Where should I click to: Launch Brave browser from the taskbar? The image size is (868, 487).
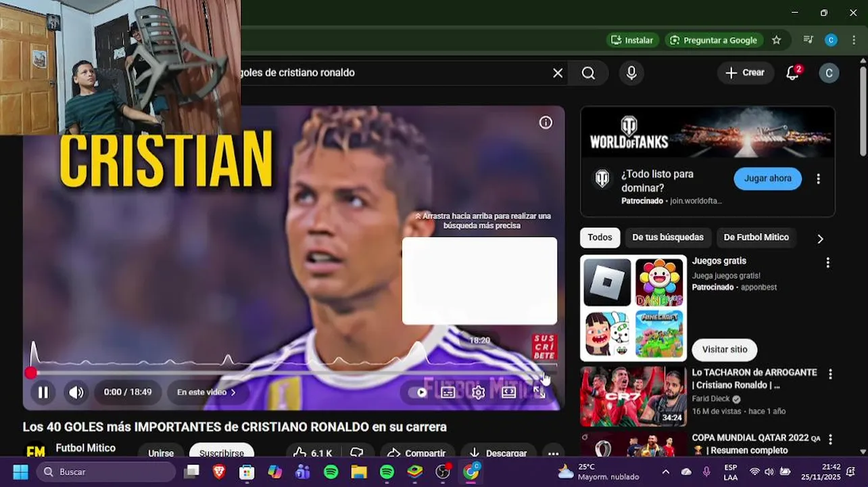[219, 472]
